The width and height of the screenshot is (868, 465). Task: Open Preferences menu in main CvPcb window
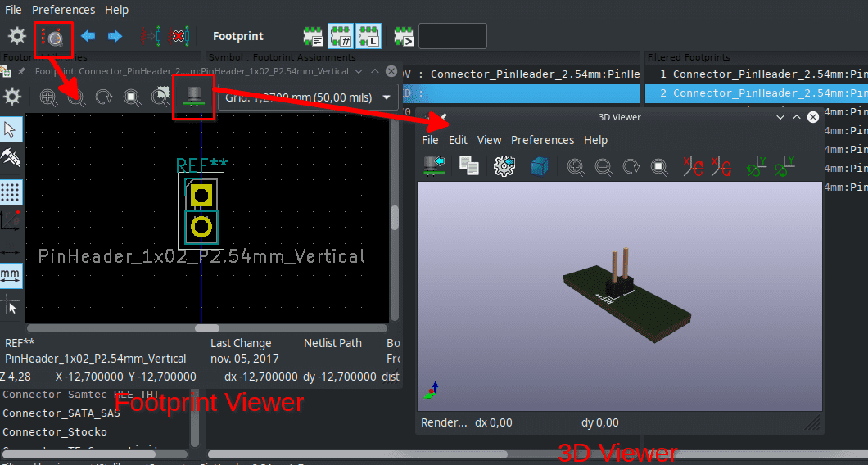tap(63, 10)
